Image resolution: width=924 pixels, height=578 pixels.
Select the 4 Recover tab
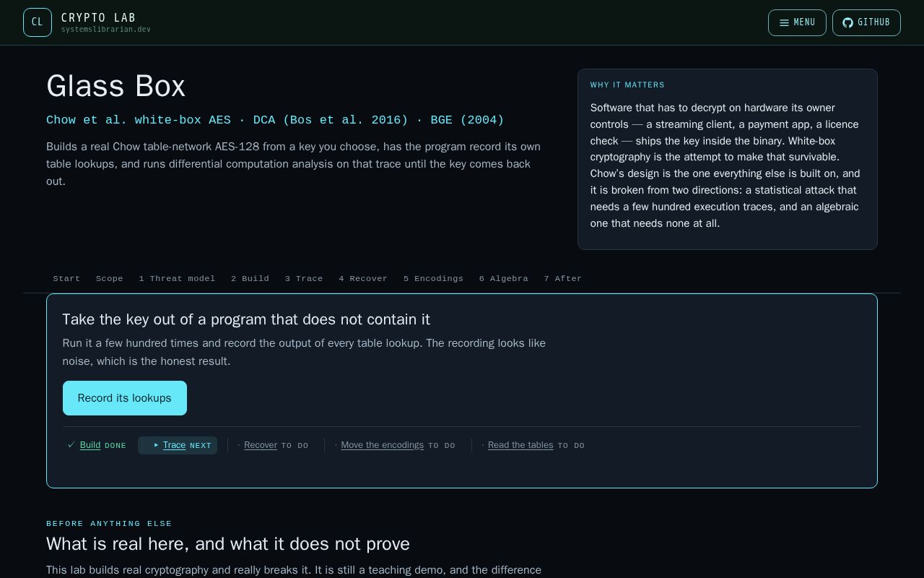pyautogui.click(x=363, y=278)
